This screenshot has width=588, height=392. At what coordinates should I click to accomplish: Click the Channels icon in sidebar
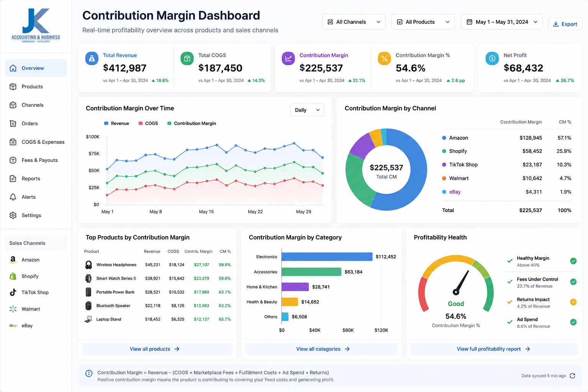coord(13,105)
